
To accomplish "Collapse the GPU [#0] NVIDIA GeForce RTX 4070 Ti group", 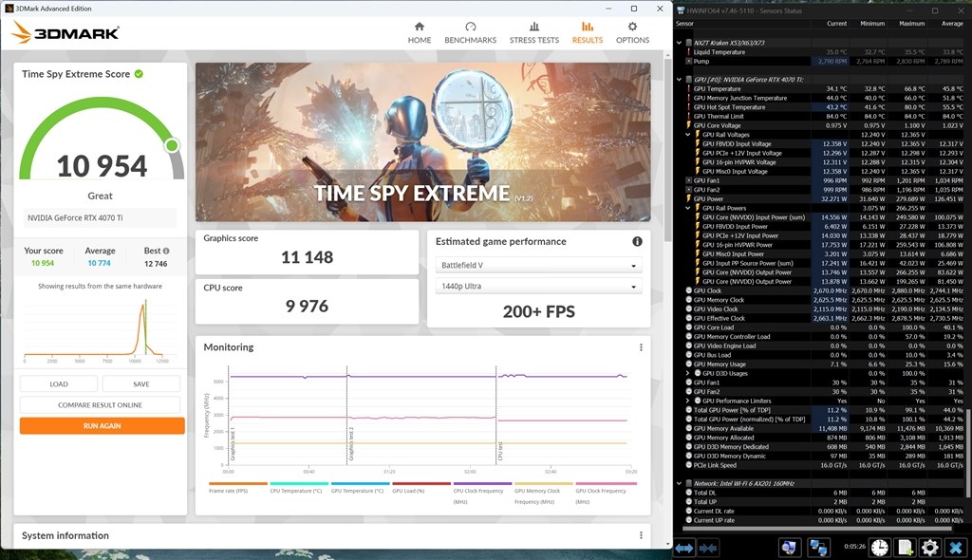I will point(680,80).
